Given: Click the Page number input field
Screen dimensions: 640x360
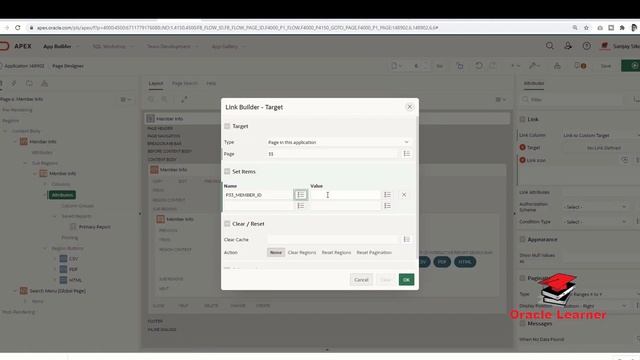Looking at the screenshot, I should [x=333, y=154].
